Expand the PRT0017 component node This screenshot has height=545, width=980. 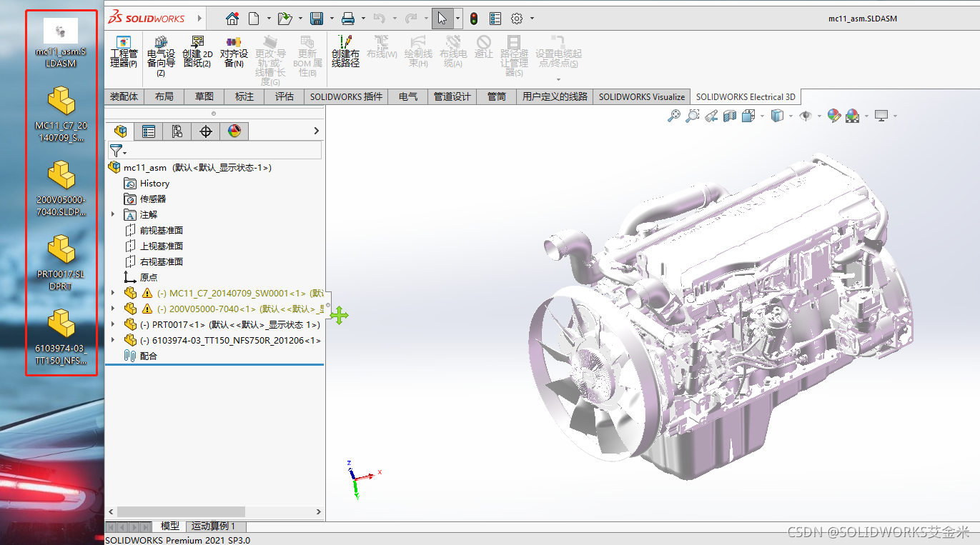click(113, 324)
